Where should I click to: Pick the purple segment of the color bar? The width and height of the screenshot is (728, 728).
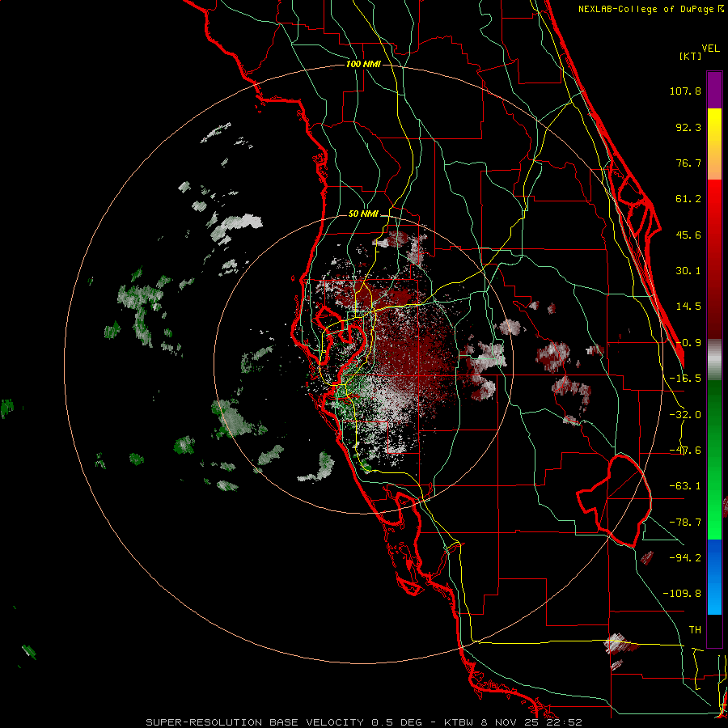click(714, 90)
